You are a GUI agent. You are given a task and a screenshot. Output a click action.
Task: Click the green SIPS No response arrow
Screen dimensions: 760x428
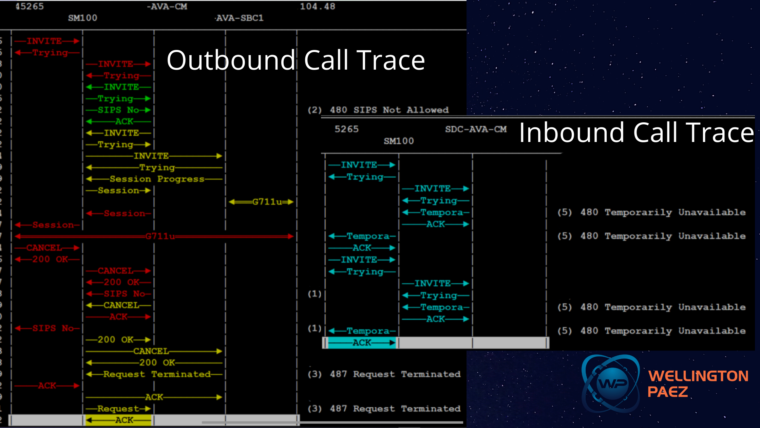[x=119, y=110]
